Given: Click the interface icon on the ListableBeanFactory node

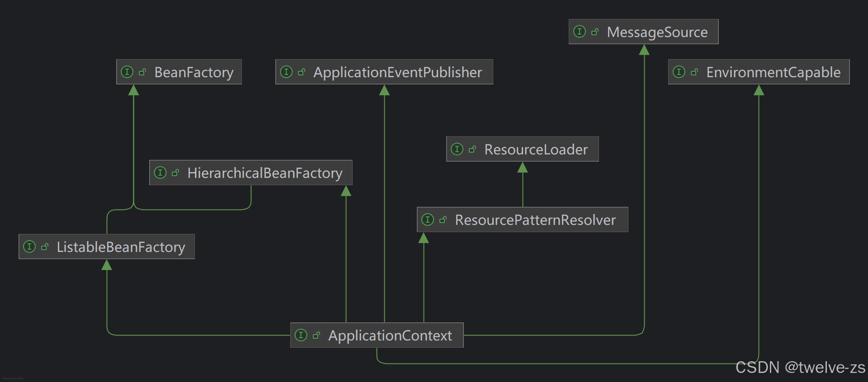Looking at the screenshot, I should (x=29, y=247).
